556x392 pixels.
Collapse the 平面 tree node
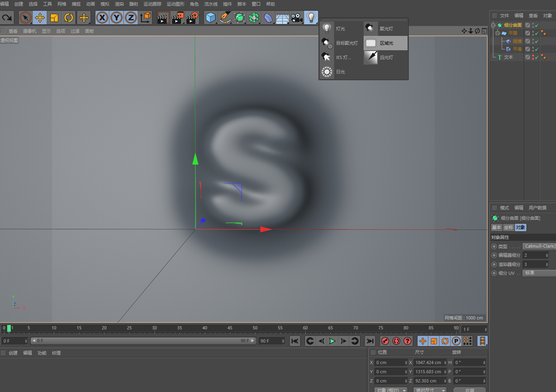point(497,33)
